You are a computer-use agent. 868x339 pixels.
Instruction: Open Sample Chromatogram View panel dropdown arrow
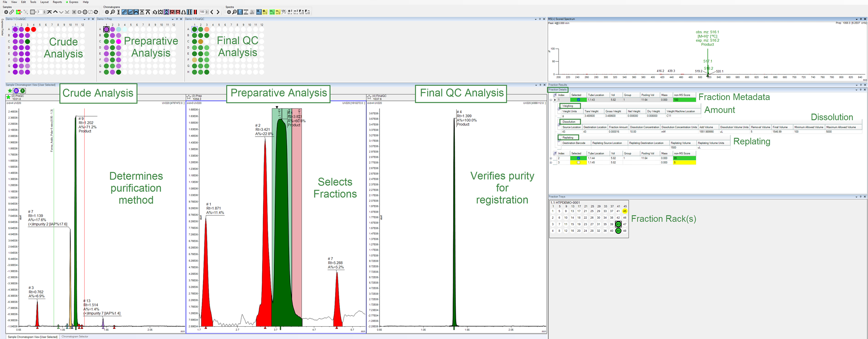[536, 85]
